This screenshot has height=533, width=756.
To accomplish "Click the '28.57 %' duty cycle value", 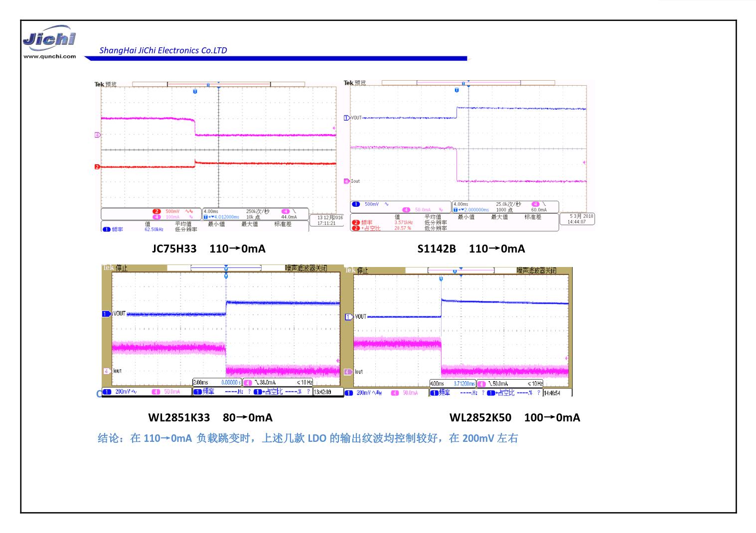I will click(x=403, y=228).
